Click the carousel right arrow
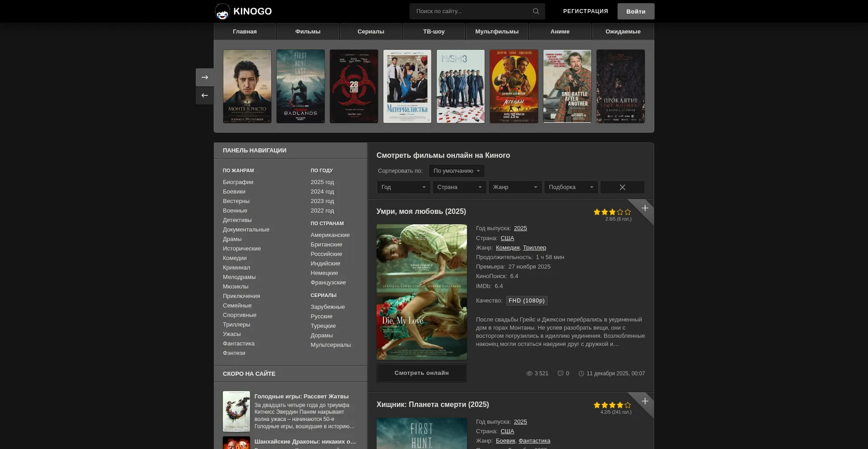The width and height of the screenshot is (868, 449). [x=204, y=77]
